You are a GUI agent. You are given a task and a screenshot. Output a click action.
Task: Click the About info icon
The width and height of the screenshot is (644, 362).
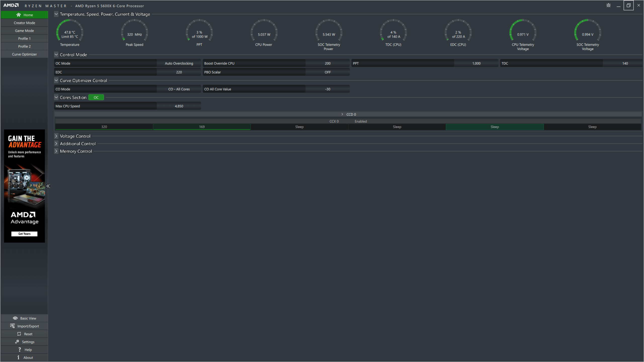coord(18,357)
